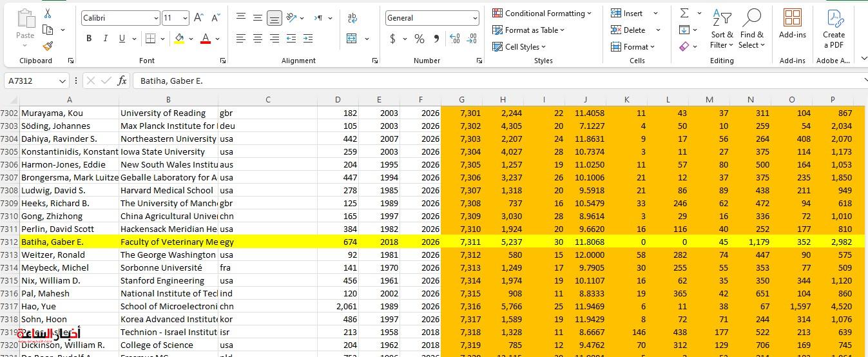This screenshot has height=357, width=868.
Task: Open Format as Table menu
Action: point(528,30)
